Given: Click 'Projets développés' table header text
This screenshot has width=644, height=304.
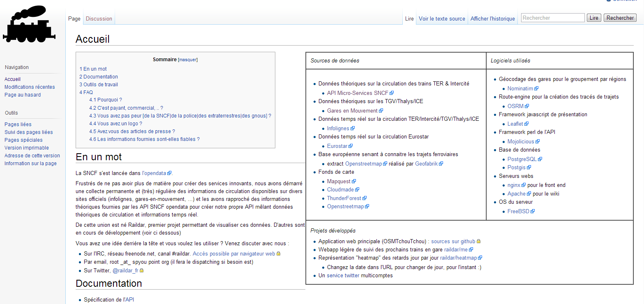Looking at the screenshot, I should (x=333, y=231).
